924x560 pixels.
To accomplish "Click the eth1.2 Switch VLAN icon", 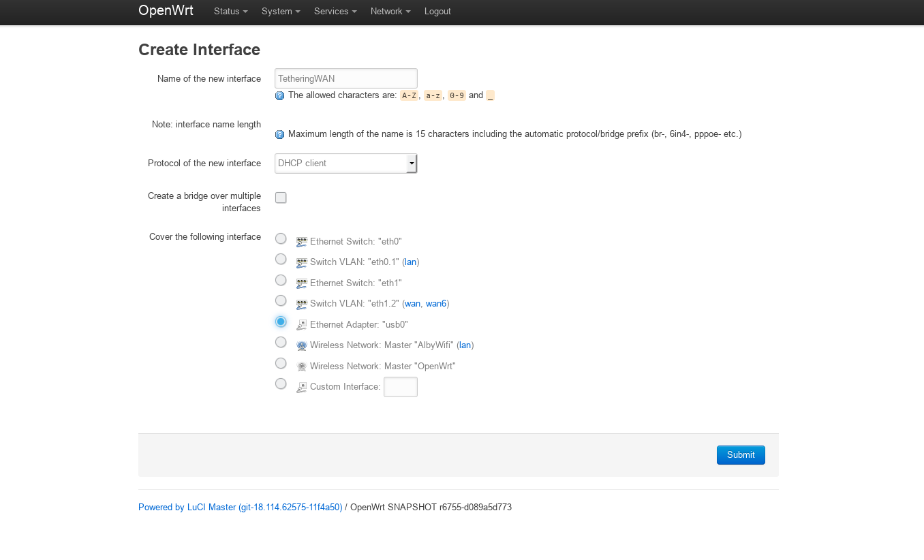I will 302,305.
